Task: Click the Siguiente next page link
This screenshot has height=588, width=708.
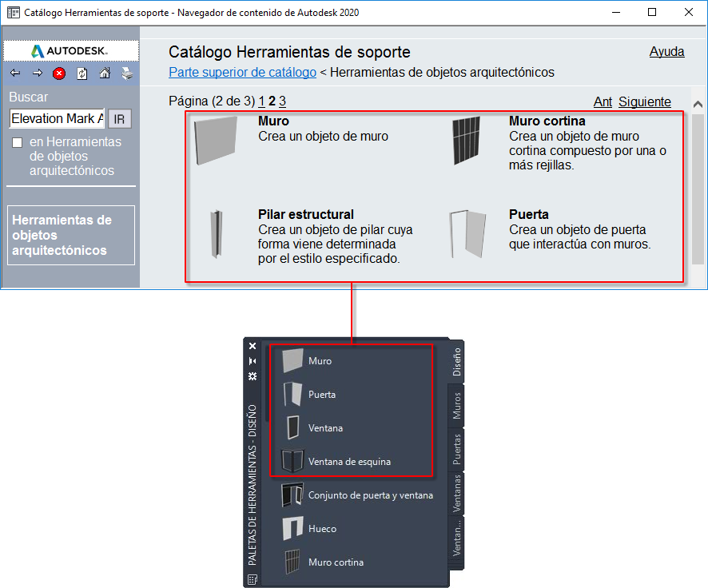Action: pos(645,102)
